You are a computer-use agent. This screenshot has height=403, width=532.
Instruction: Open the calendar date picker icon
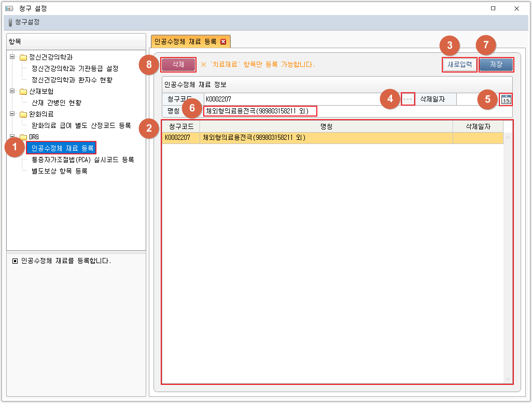click(x=506, y=99)
